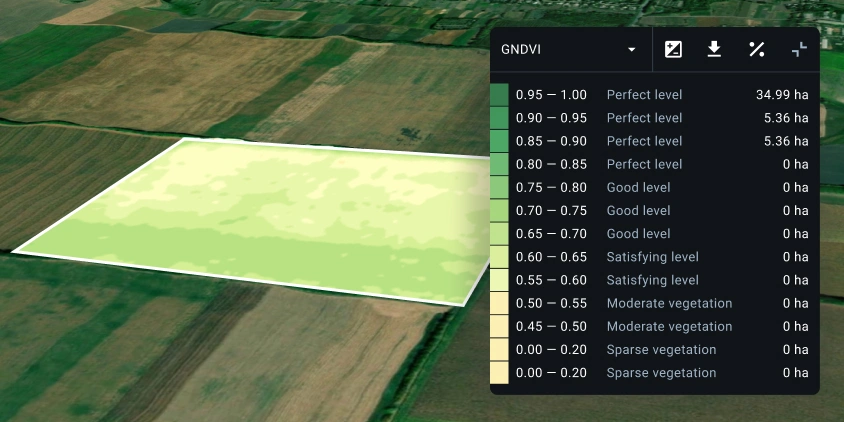Click the dropdown arrow next to GNDVI
The width and height of the screenshot is (844, 422).
(631, 50)
